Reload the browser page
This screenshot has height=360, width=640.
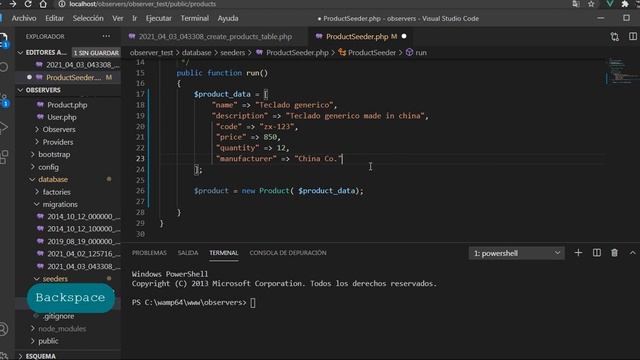(28, 4)
